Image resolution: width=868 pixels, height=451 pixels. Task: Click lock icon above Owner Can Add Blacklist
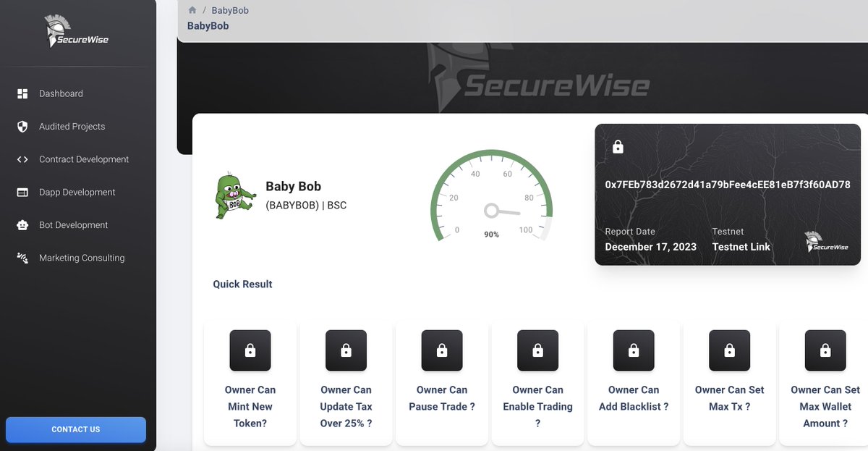tap(634, 351)
